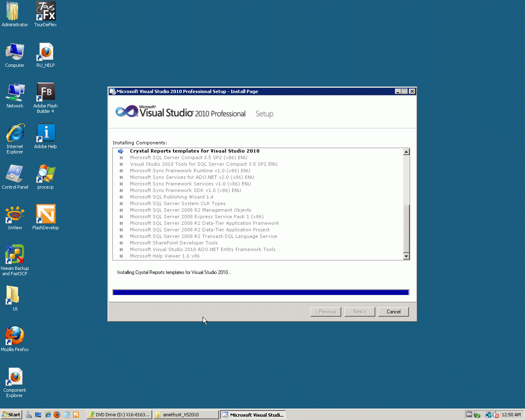Click the Visual Studio 2010 Professional logo
Image resolution: width=525 pixels, height=420 pixels.
180,112
